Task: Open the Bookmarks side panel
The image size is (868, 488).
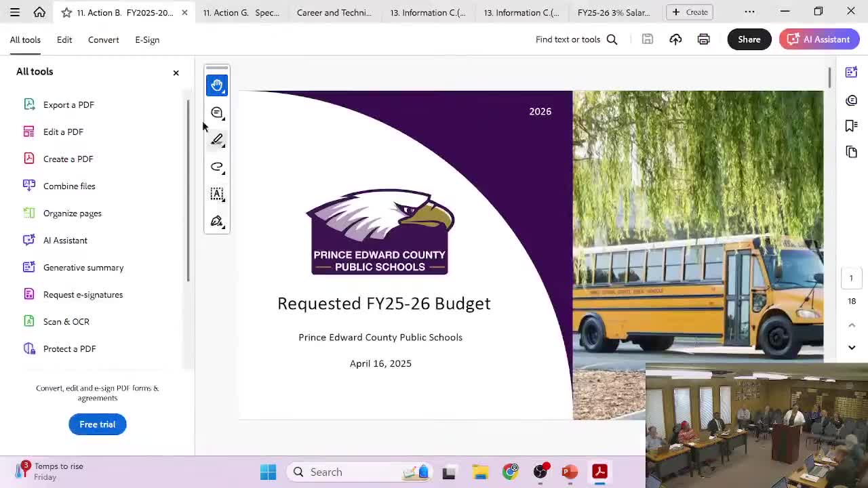Action: (x=851, y=126)
